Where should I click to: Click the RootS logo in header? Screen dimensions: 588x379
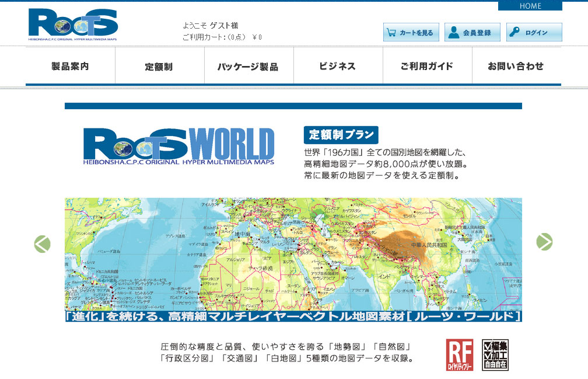point(73,25)
